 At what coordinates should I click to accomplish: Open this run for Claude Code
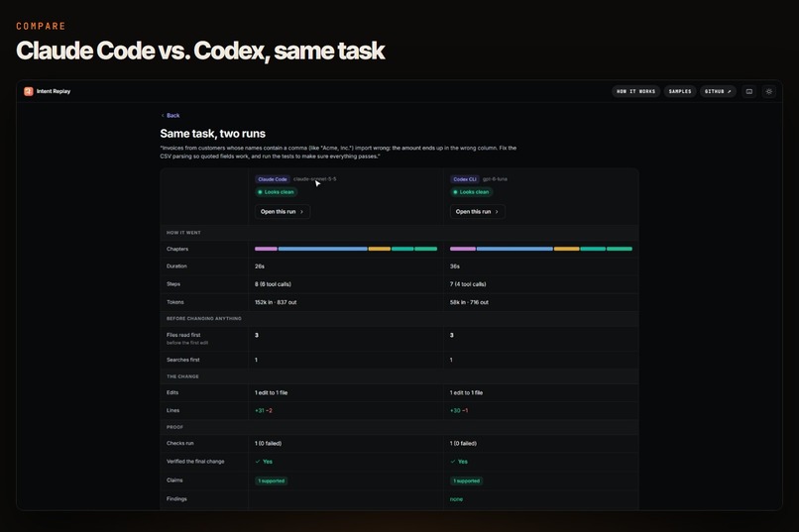(282, 212)
